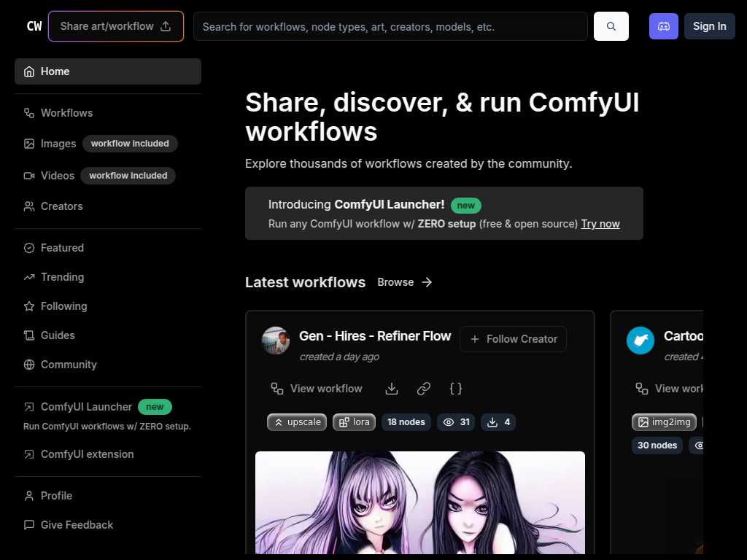Go to Trending workflows
Viewport: 747px width, 560px height.
tap(108, 276)
